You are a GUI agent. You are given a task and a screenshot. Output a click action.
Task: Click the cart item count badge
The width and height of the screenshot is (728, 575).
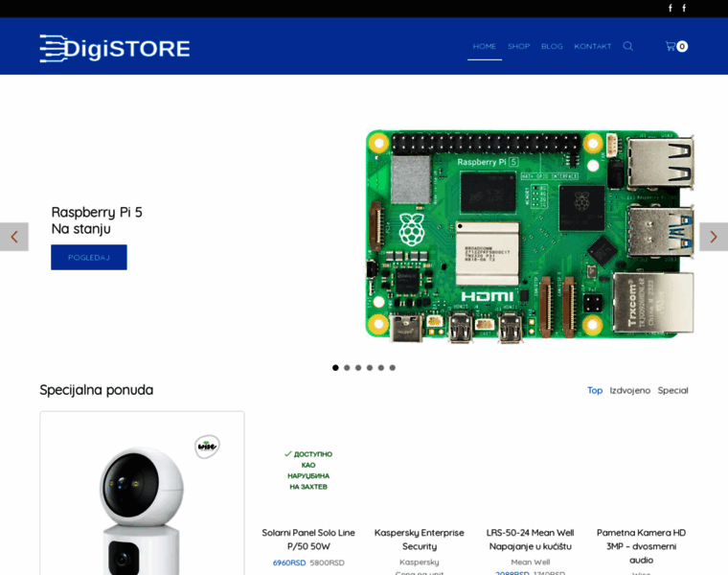coord(682,46)
